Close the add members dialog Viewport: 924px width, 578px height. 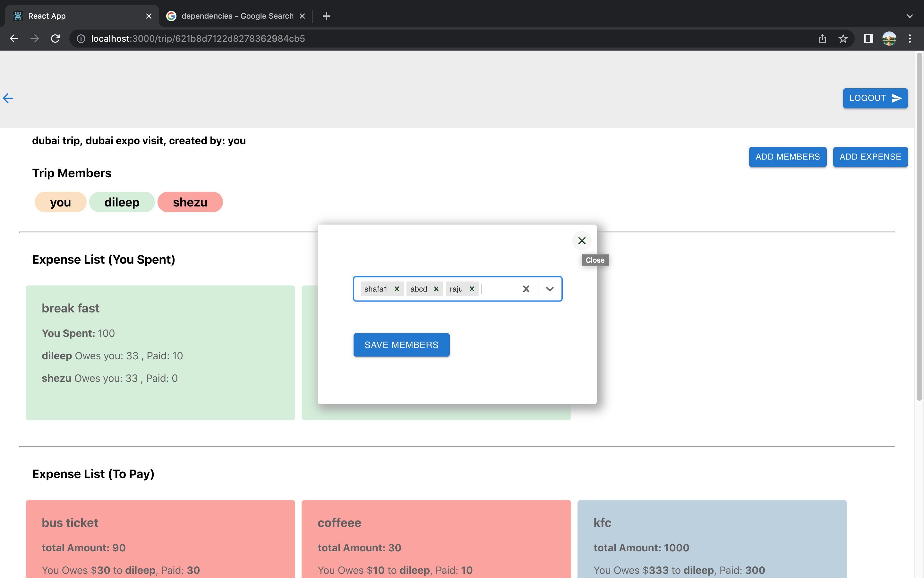click(582, 241)
